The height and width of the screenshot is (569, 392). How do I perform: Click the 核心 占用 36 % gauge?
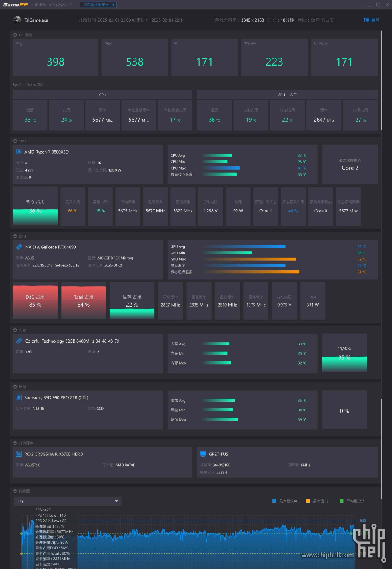[35, 206]
